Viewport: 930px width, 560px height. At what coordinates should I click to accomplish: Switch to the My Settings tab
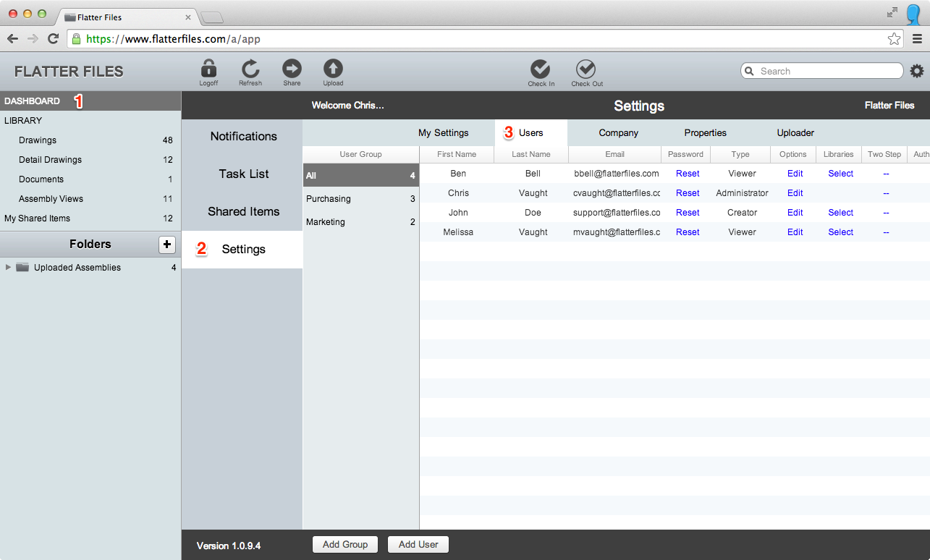click(444, 133)
